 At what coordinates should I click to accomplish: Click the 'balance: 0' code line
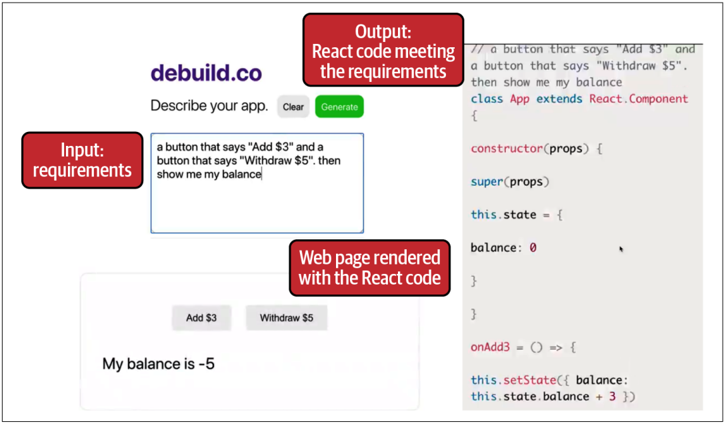tap(504, 248)
